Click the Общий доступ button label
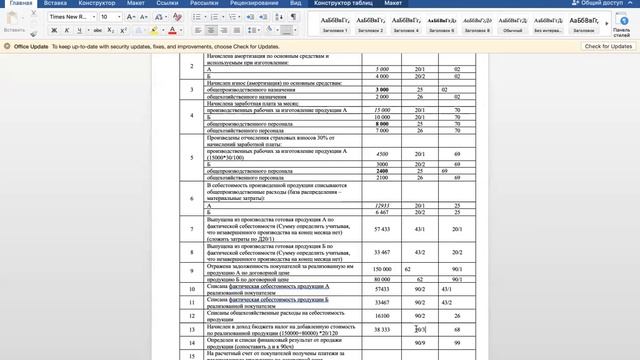Viewport: 640px width, 360px height. [x=602, y=3]
